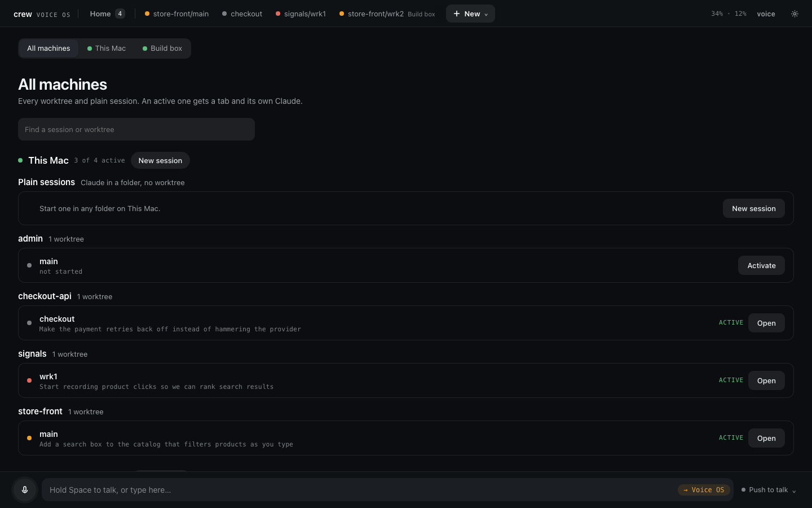The height and width of the screenshot is (508, 812).
Task: Click the "3 of 4 active" count
Action: tap(99, 160)
